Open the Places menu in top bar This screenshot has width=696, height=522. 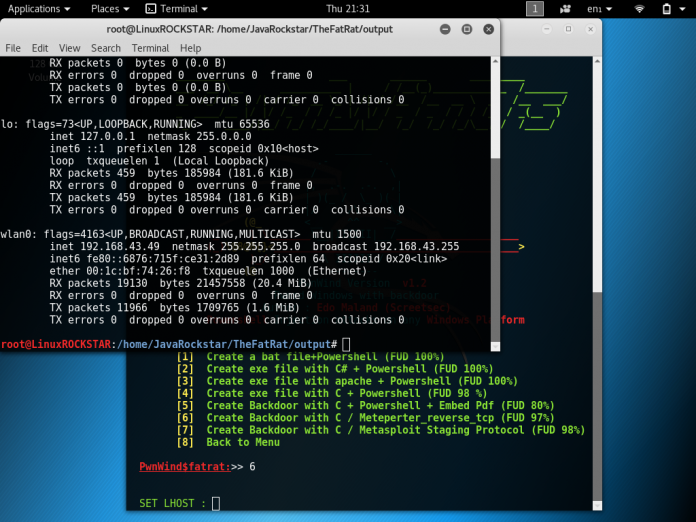coord(110,9)
